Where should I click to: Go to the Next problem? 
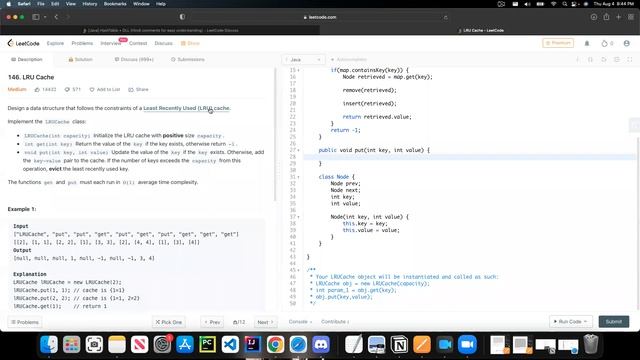[265, 322]
